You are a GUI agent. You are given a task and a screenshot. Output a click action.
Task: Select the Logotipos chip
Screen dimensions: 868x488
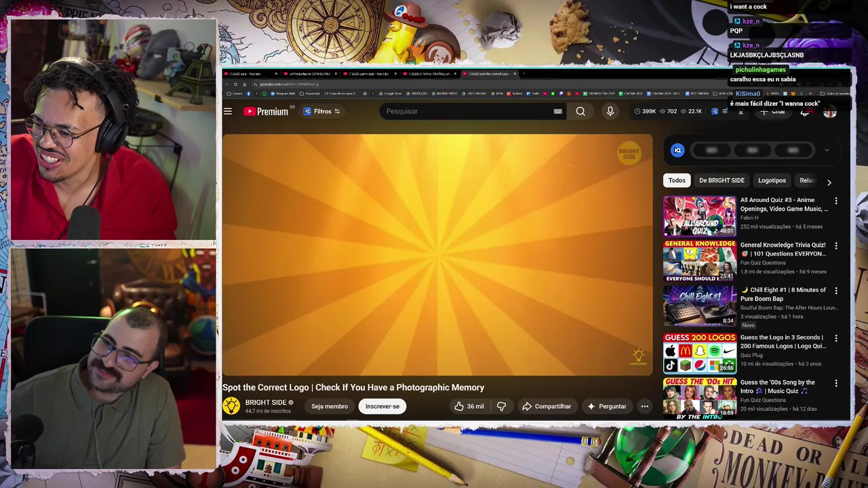(772, 180)
